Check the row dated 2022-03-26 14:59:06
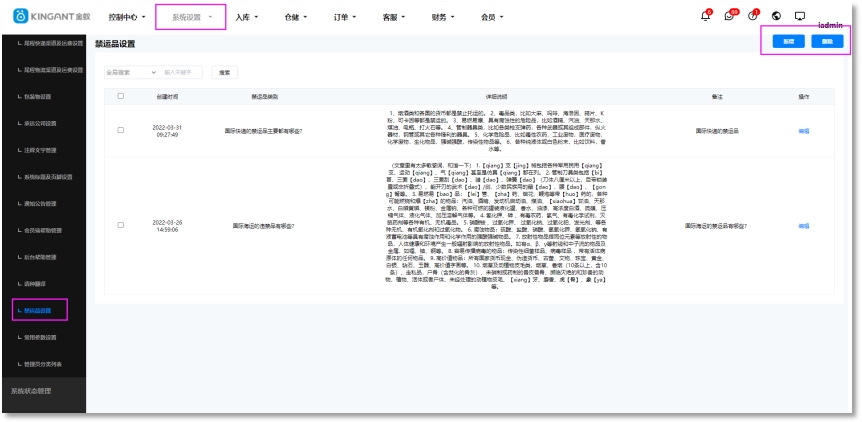Viewport: 862px width, 422px height. pos(120,225)
